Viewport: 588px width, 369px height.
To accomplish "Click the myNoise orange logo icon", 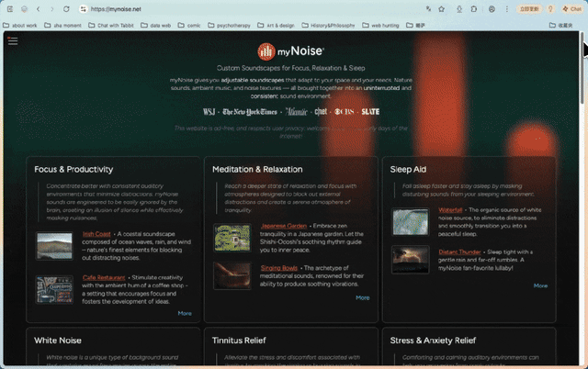I will [x=266, y=51].
